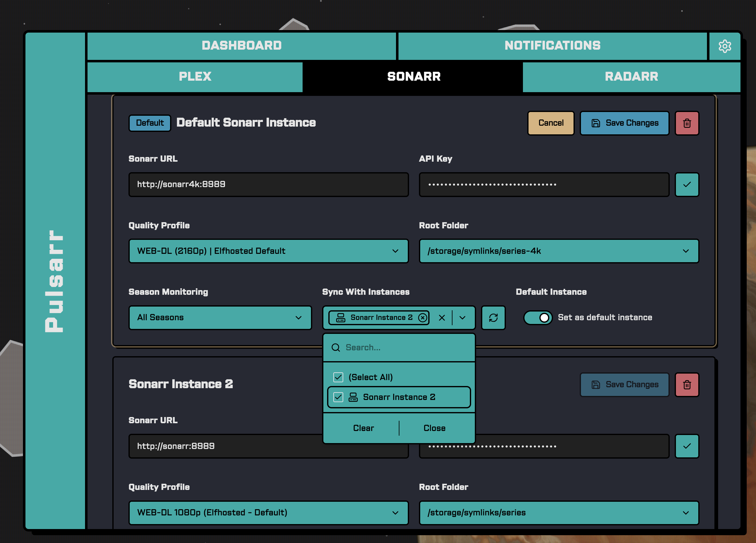756x543 pixels.
Task: Click the Pulsarr sidebar logo text
Action: tap(55, 281)
